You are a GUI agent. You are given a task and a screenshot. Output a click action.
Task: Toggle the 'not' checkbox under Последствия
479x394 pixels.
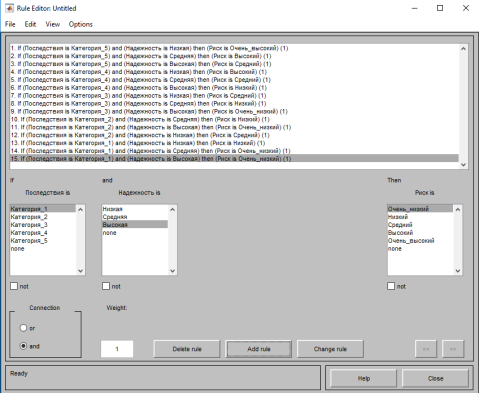point(14,286)
